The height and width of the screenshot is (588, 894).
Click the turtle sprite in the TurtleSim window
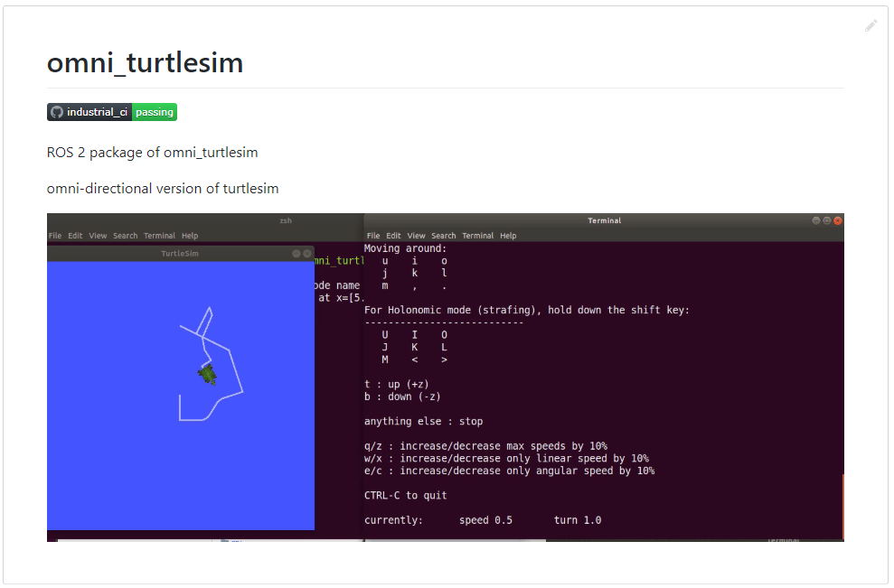pos(208,375)
